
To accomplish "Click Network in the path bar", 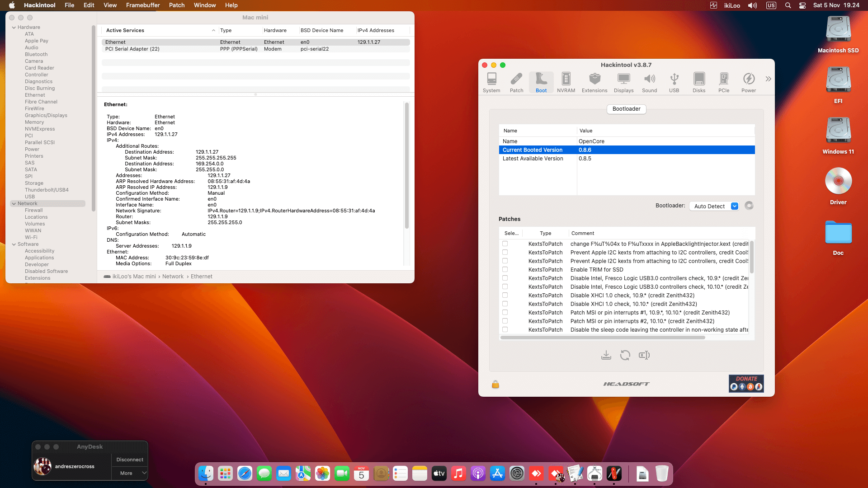I will point(173,277).
